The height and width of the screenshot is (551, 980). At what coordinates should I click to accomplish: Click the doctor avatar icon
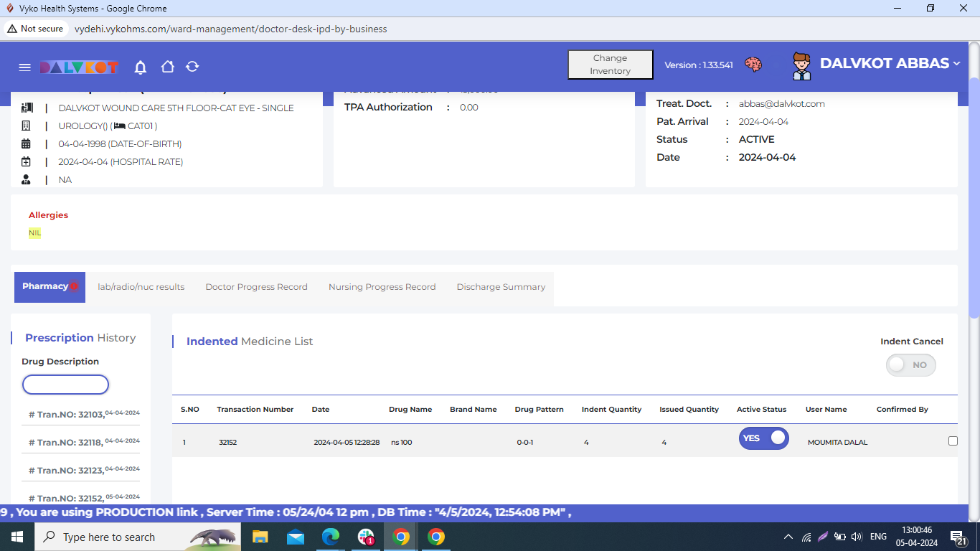801,65
